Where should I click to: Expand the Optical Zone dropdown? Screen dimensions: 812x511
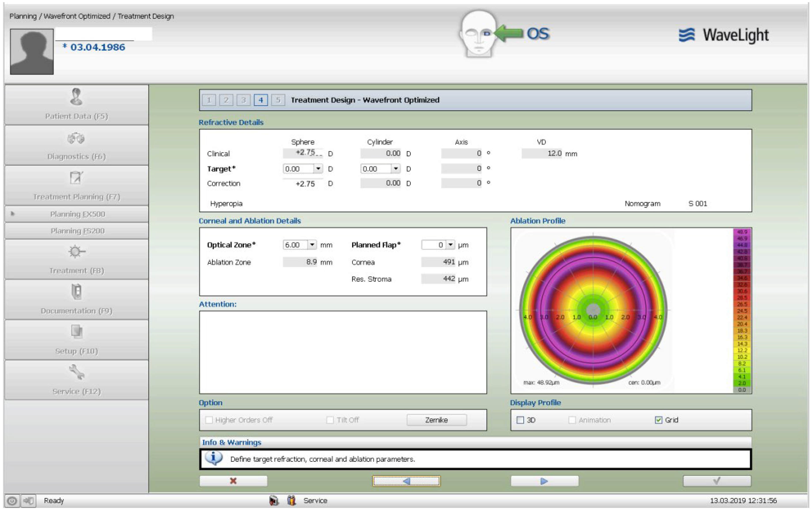312,244
